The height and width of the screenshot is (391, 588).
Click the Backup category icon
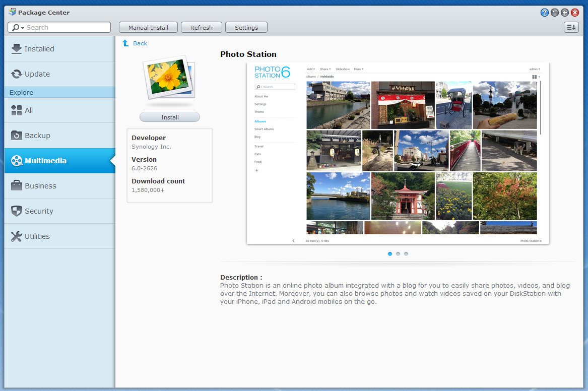coord(17,136)
